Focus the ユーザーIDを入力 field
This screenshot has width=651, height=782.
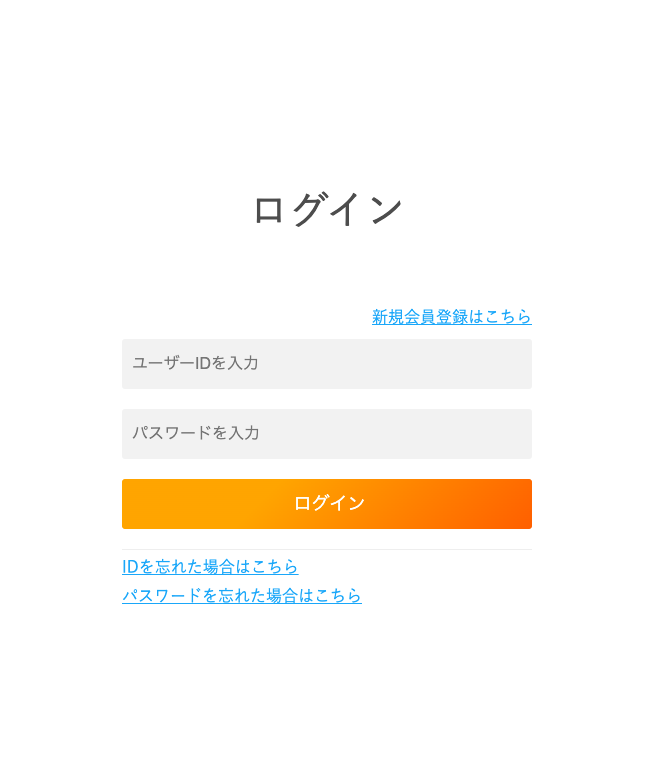coord(327,364)
